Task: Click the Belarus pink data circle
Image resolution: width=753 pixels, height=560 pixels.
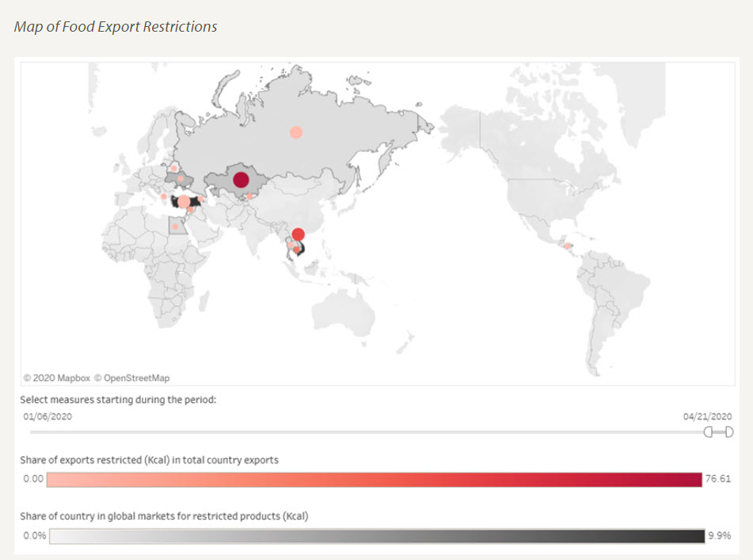Action: tap(174, 168)
